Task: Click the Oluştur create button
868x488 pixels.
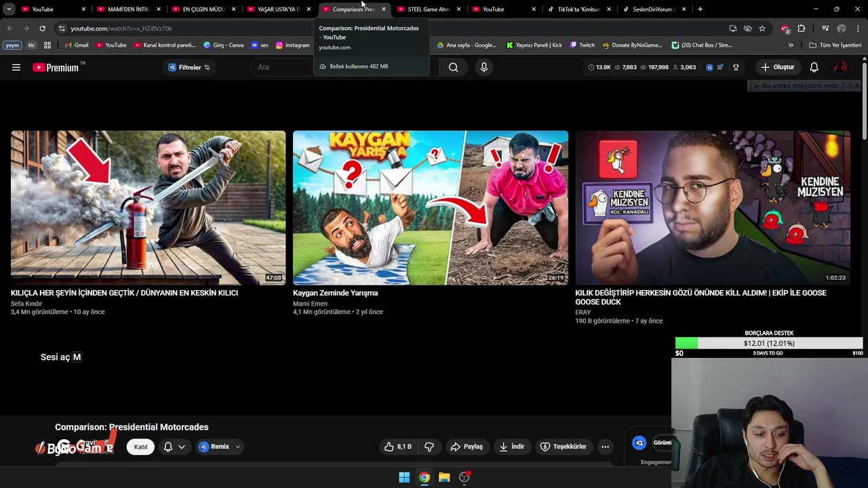Action: (777, 67)
